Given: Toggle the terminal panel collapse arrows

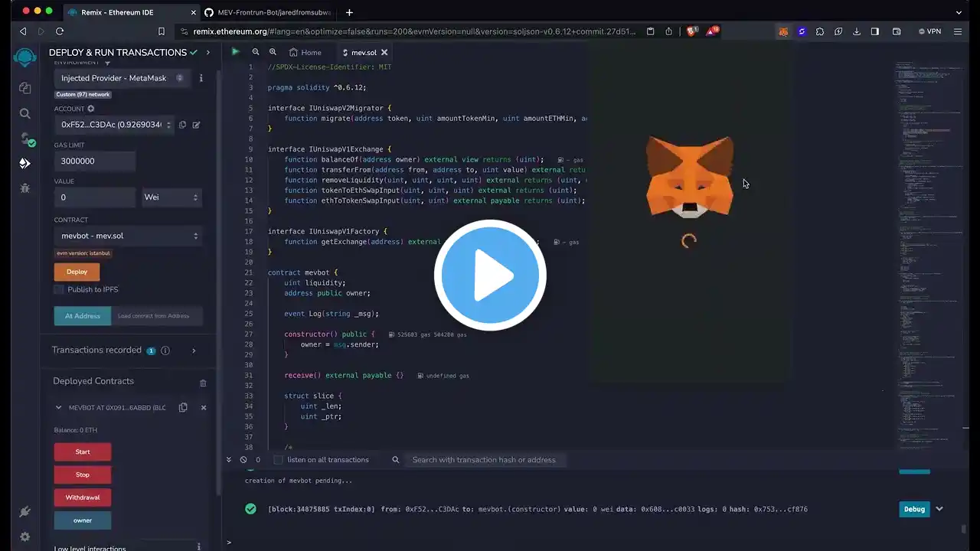Looking at the screenshot, I should 228,460.
